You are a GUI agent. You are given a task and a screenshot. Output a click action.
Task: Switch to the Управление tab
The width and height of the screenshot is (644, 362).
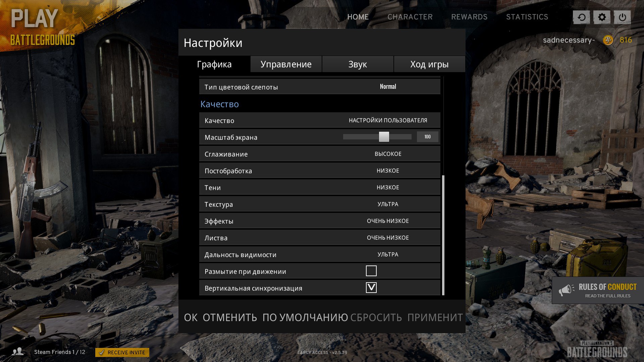click(286, 64)
